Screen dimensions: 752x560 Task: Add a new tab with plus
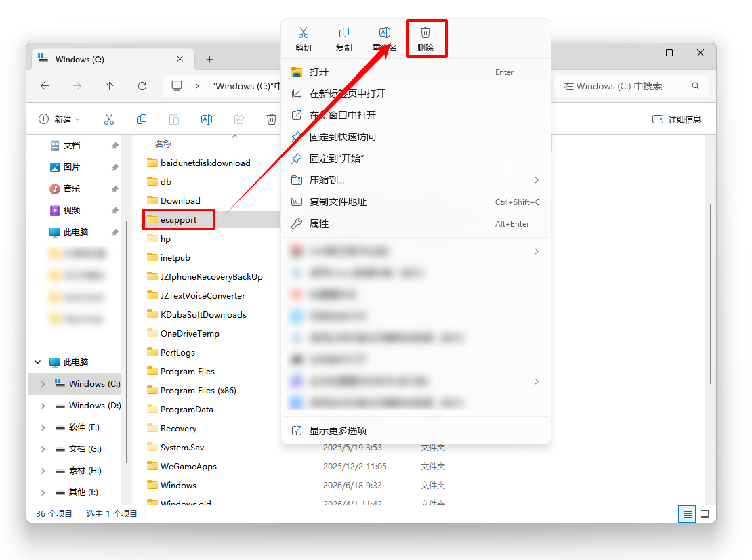(209, 59)
